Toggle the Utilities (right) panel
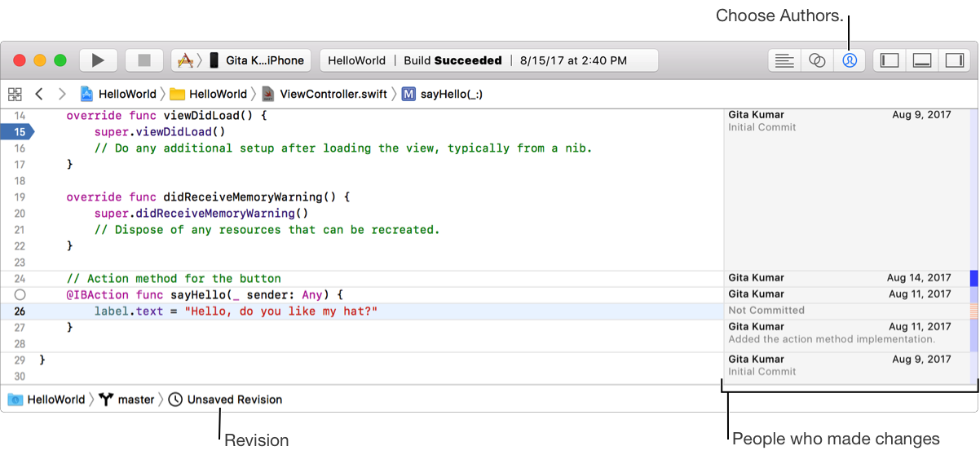980x455 pixels. click(953, 60)
